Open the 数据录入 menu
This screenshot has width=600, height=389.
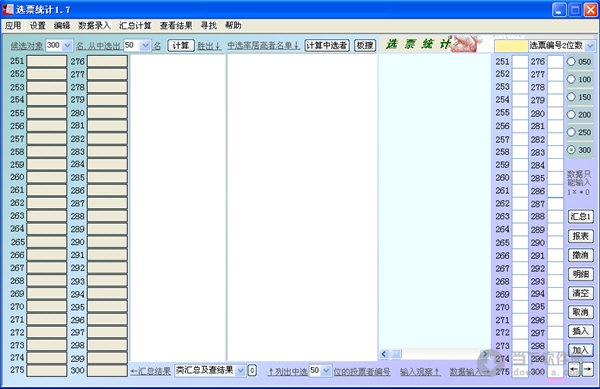[94, 26]
